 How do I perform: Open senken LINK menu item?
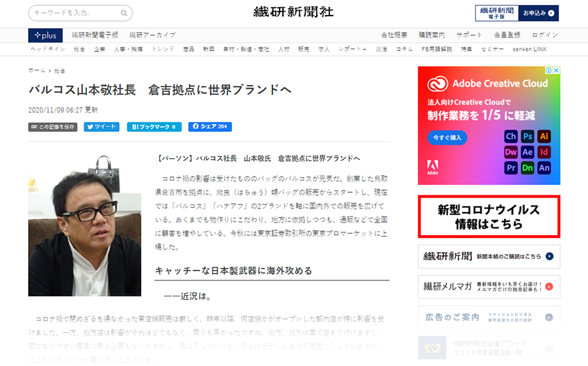click(529, 49)
